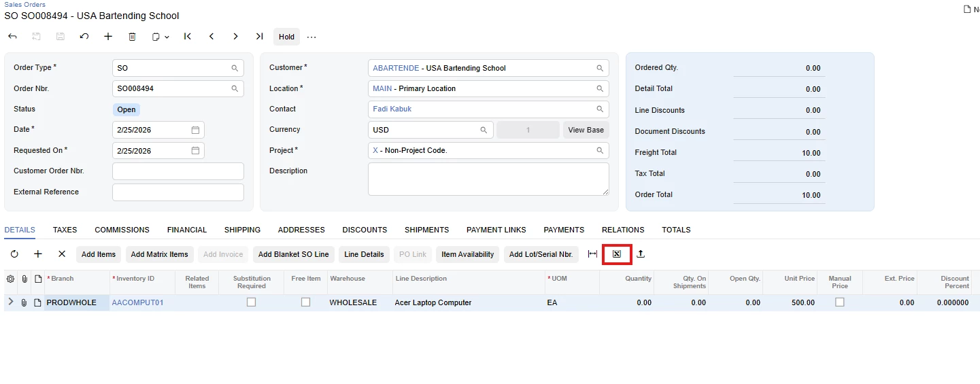The height and width of the screenshot is (384, 980).
Task: Click the back arrow in toolbar
Action: (12, 37)
